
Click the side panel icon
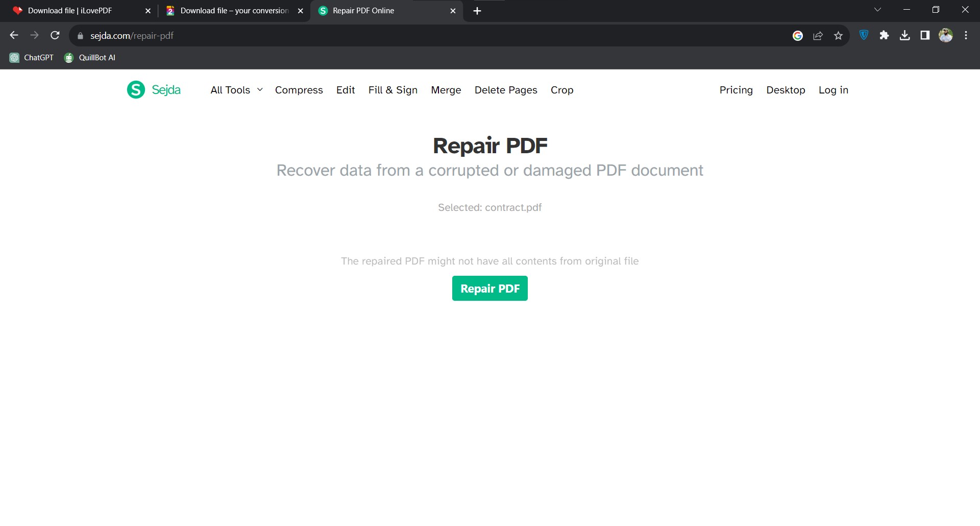pyautogui.click(x=925, y=35)
